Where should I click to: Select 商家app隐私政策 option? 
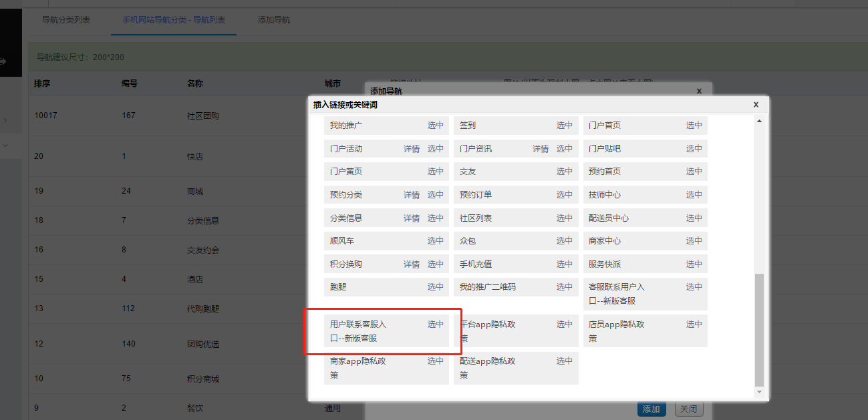point(436,361)
